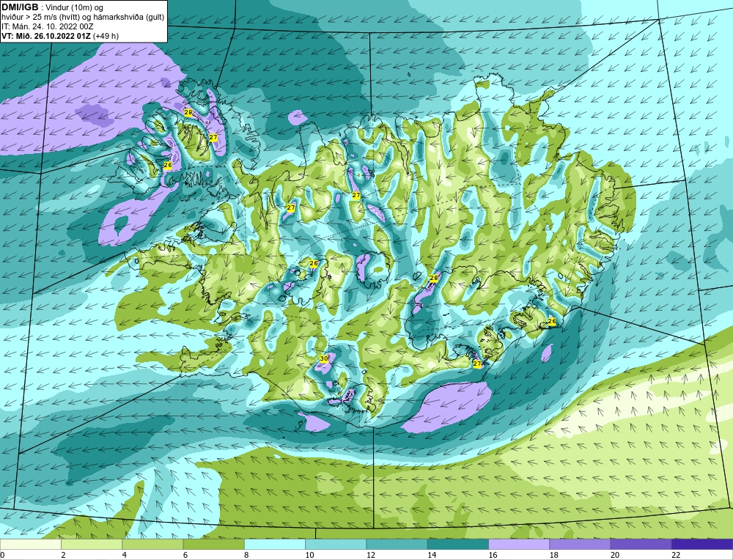Click the initial time 'IT: Mán. 24. 10. 2022 00Z'

point(47,26)
